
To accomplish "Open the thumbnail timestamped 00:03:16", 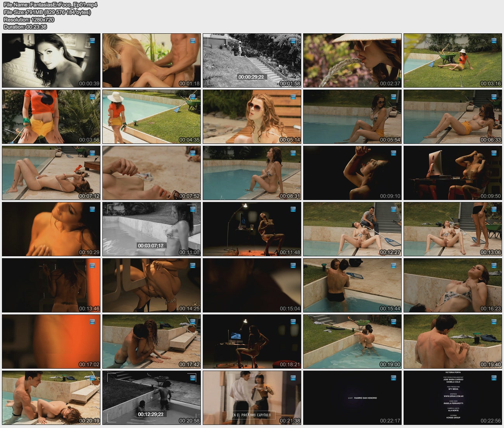I will tap(453, 60).
